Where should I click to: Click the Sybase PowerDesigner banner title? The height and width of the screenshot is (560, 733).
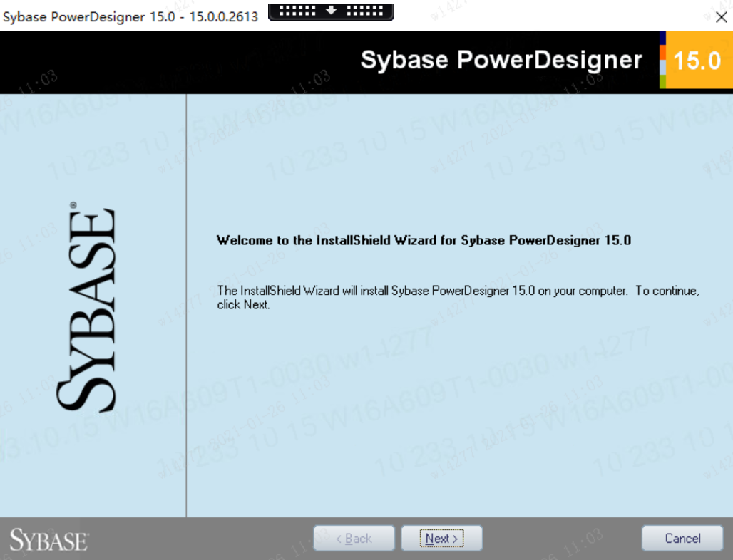501,61
